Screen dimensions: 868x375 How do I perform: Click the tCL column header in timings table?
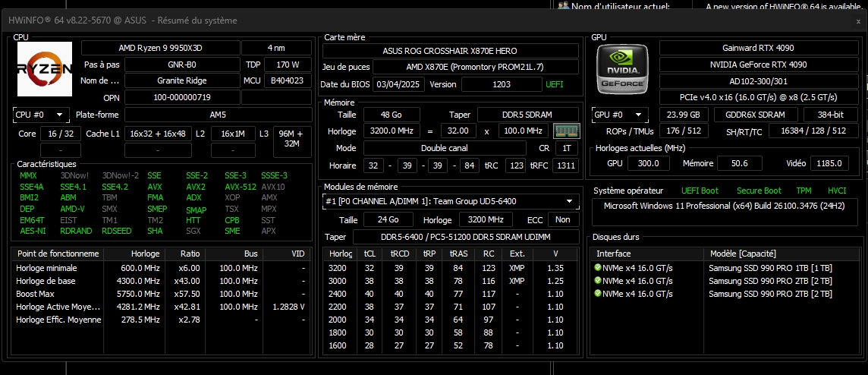(370, 253)
